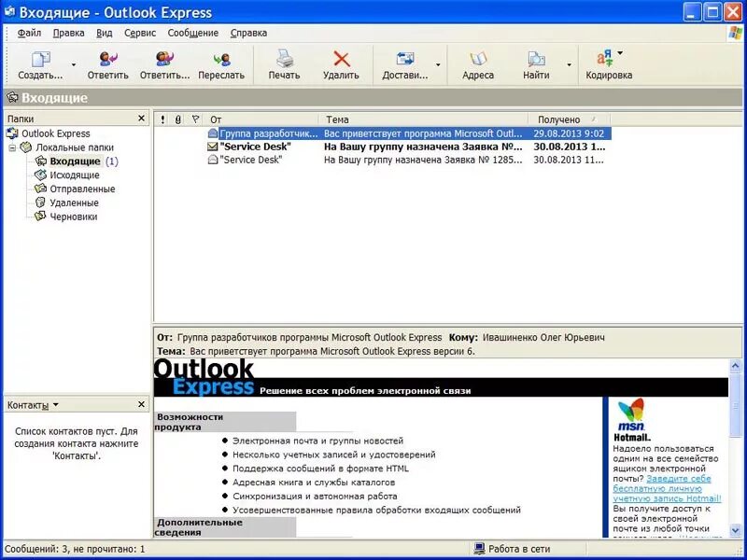The height and width of the screenshot is (560, 747).
Task: Close the Папки folder pane
Action: (x=141, y=119)
